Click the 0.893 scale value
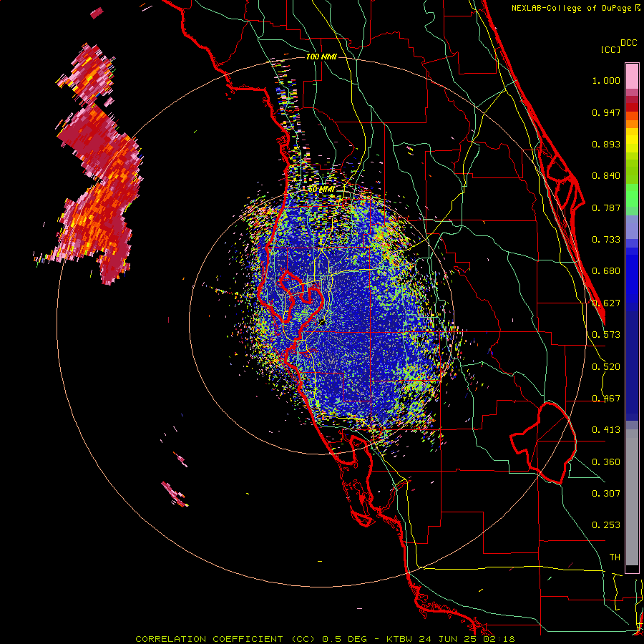This screenshot has height=644, width=644. click(x=606, y=144)
